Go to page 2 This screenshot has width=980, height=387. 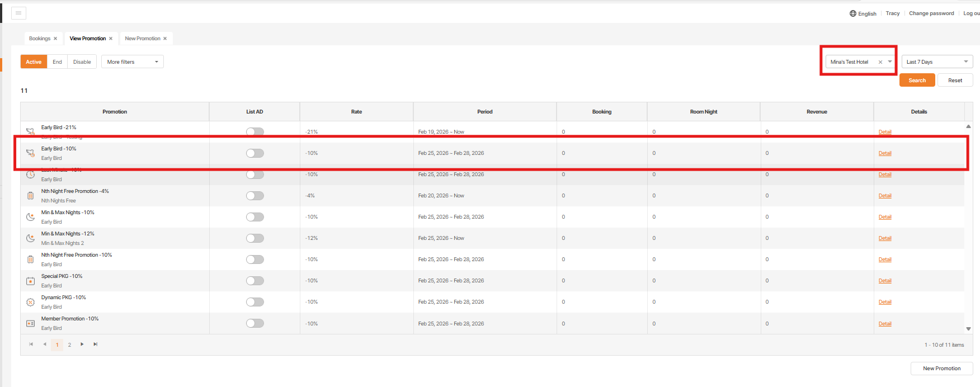click(x=69, y=344)
